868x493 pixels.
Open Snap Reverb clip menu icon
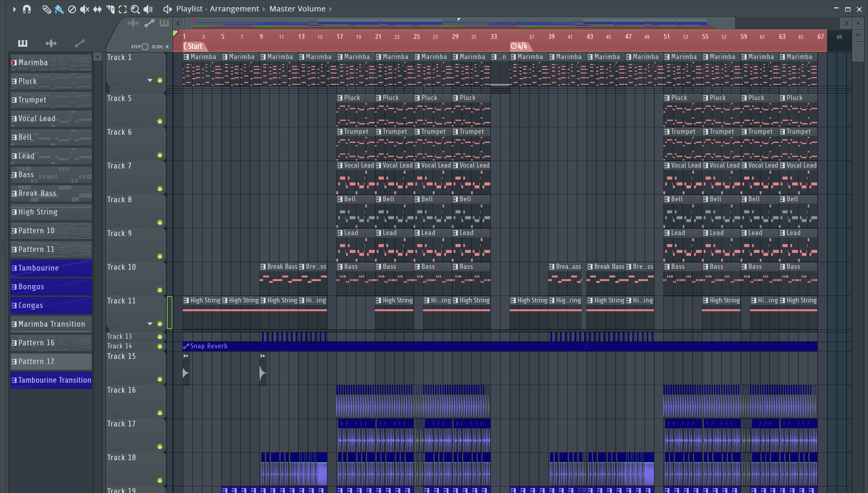coord(186,346)
